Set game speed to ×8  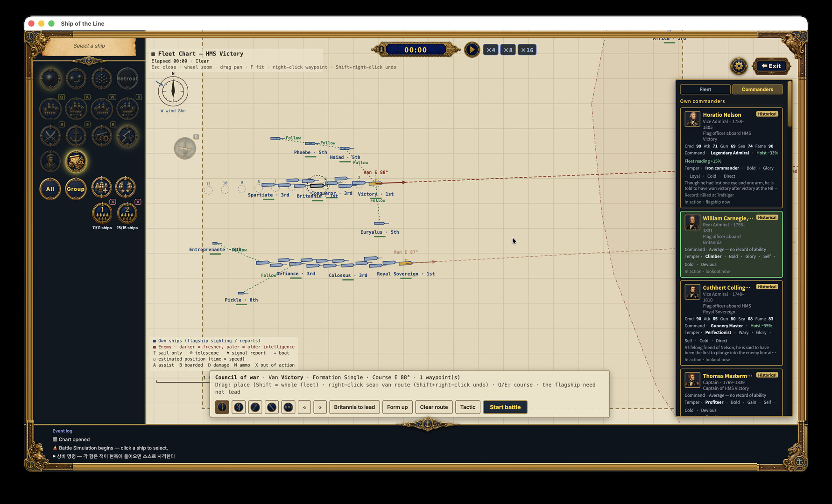[508, 50]
